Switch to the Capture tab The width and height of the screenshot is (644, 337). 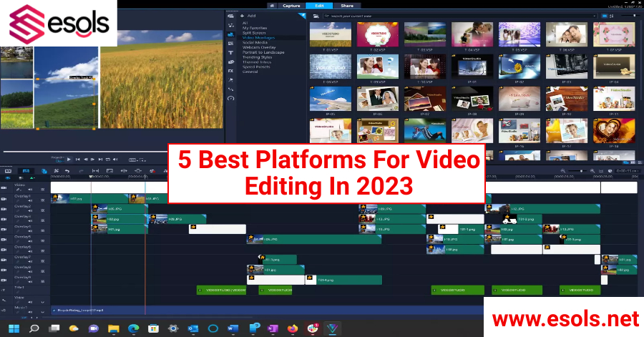coord(291,6)
